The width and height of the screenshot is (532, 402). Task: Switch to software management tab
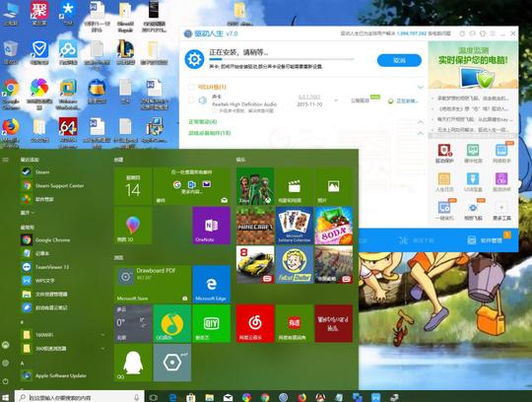(486, 240)
